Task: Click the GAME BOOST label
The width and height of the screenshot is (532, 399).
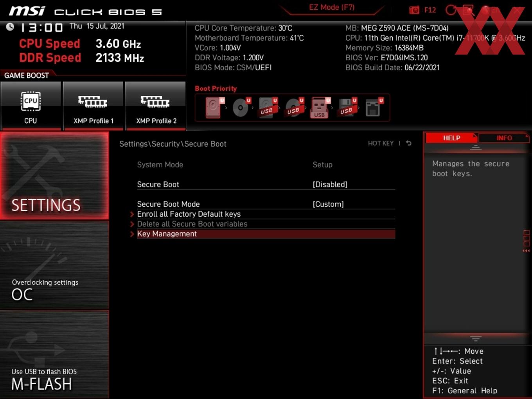Action: click(x=27, y=75)
